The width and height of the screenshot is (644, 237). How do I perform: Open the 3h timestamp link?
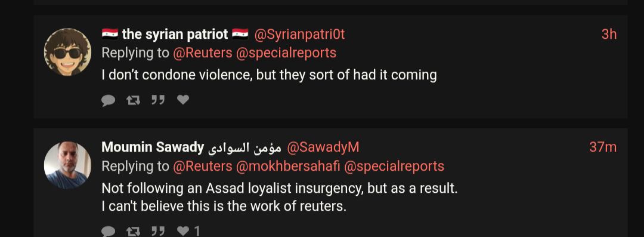[x=609, y=35]
